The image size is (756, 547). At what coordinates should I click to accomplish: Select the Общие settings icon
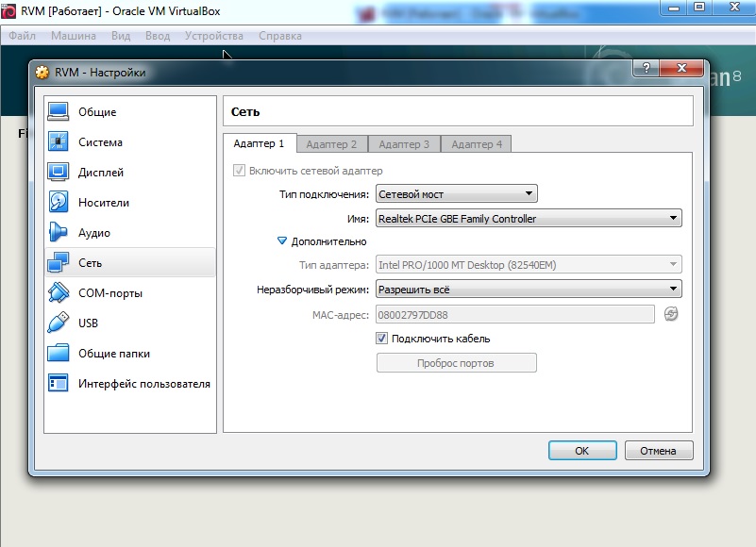point(59,112)
